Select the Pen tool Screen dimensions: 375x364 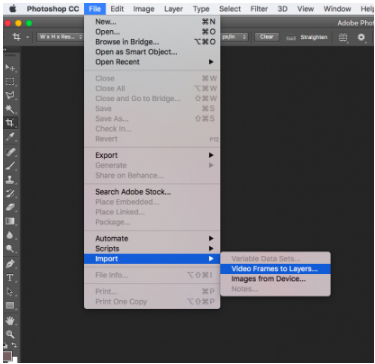pyautogui.click(x=10, y=263)
